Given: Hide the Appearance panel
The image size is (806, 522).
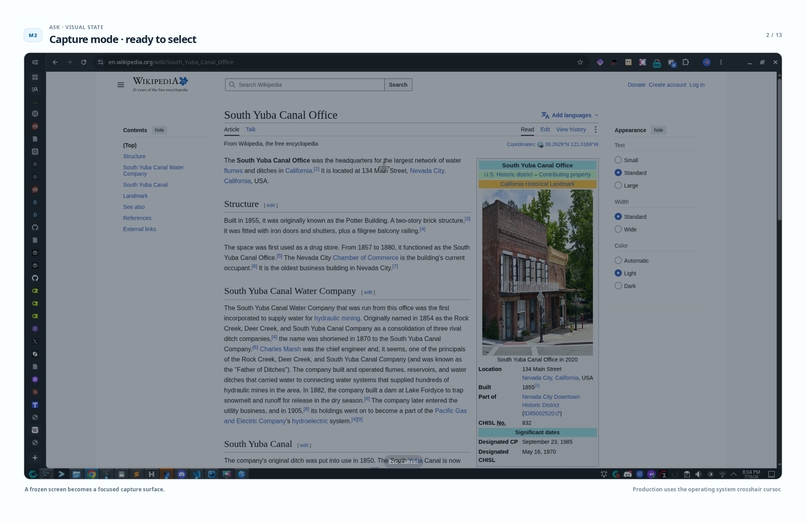Looking at the screenshot, I should pos(658,130).
